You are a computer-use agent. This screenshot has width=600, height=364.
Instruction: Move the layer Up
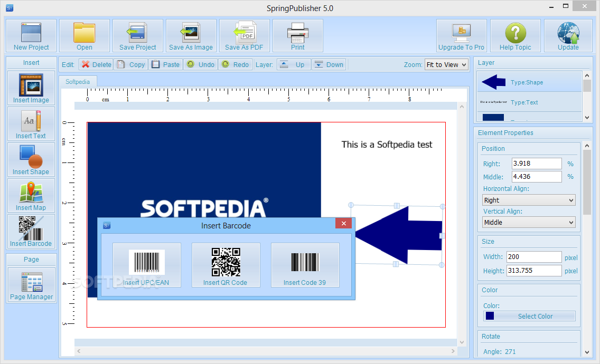[294, 64]
